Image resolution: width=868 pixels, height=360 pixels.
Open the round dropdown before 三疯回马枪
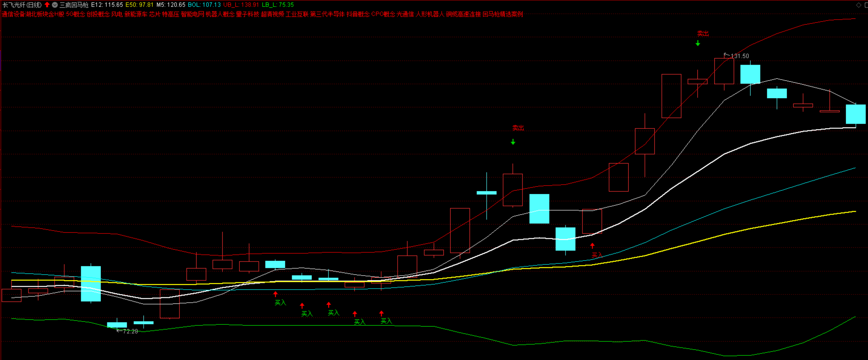55,5
